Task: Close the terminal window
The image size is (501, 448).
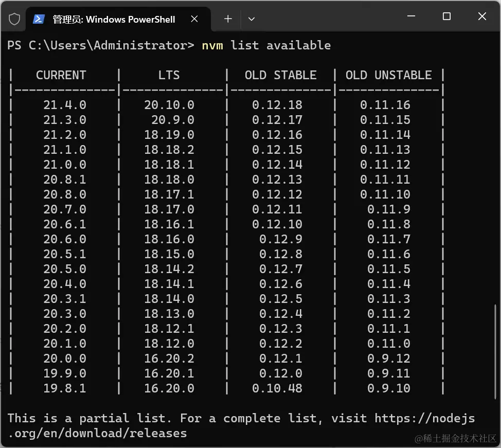Action: pos(482,16)
